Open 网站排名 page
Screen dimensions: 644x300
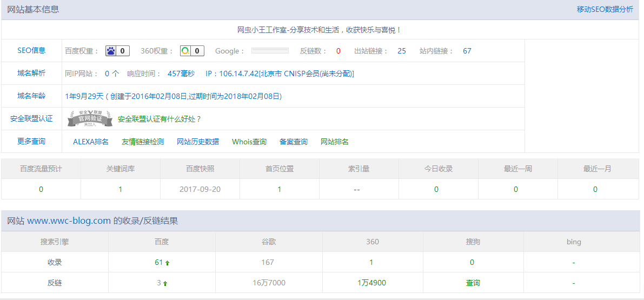(335, 142)
